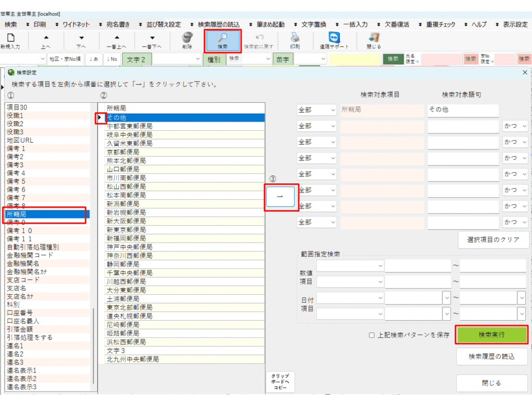532x395 pixels.
Task: Click 選択項目のクリア button
Action: pos(494,239)
